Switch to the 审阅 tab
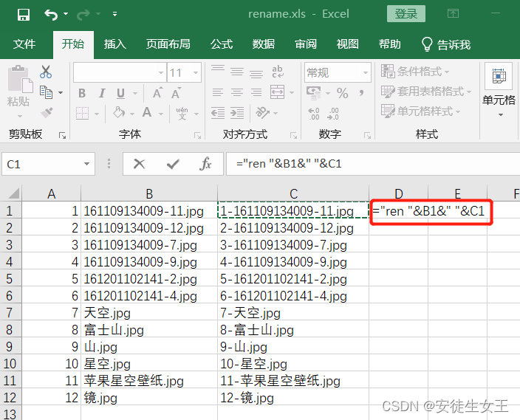The image size is (520, 420). [x=306, y=44]
